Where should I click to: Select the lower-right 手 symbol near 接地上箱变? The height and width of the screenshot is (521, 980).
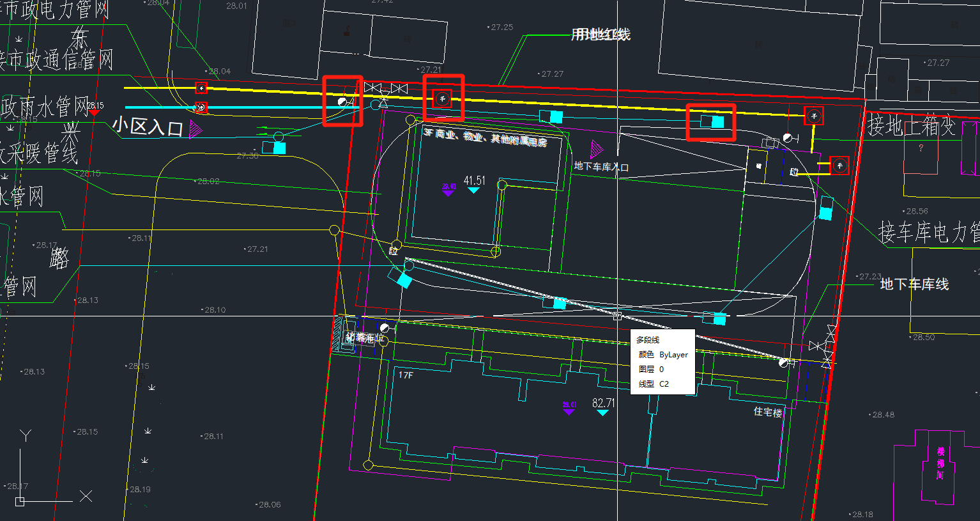(839, 165)
